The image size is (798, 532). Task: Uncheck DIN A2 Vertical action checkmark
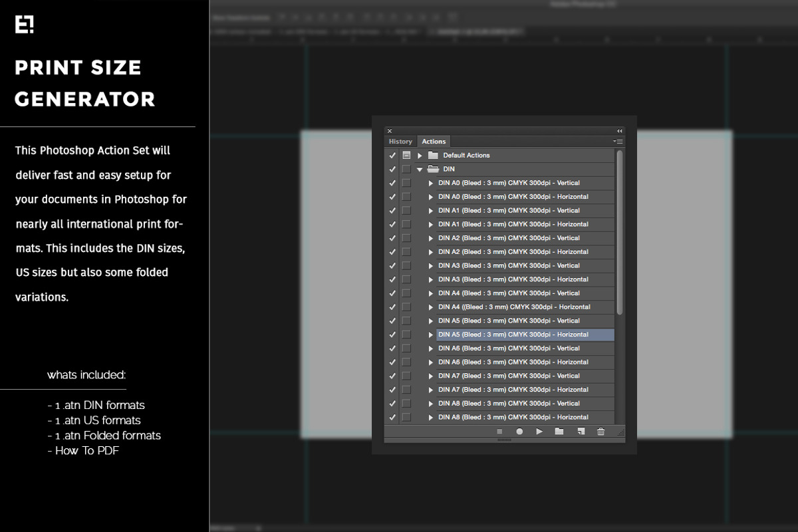pos(392,238)
